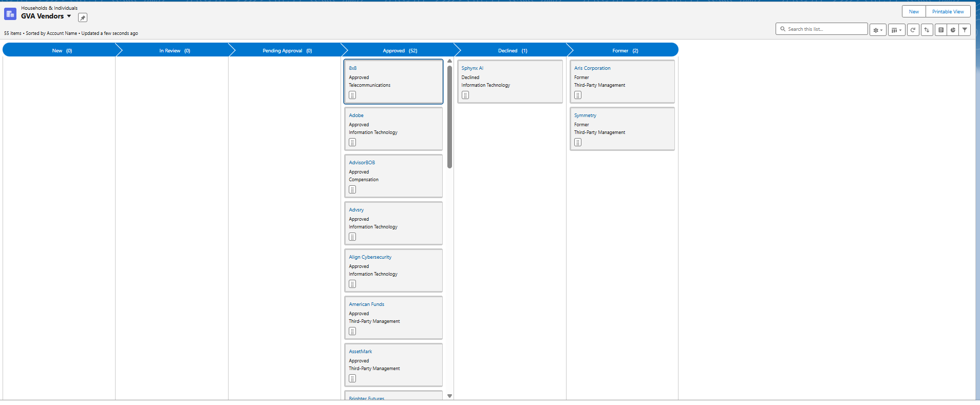This screenshot has width=980, height=405.
Task: Open the action icon on Symmetry card
Action: coord(578,142)
